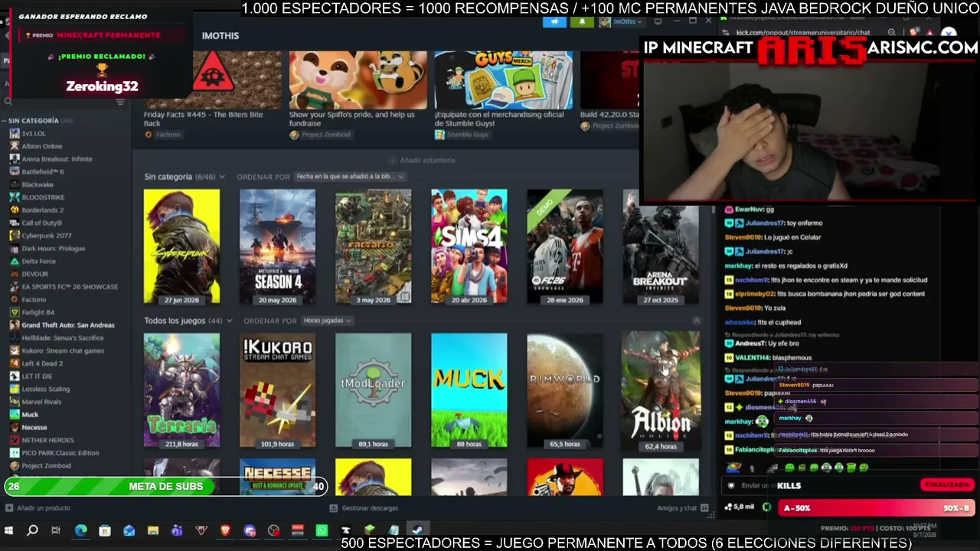Click the download icon beside Gestionar descargas
This screenshot has height=551, width=980.
(x=334, y=508)
